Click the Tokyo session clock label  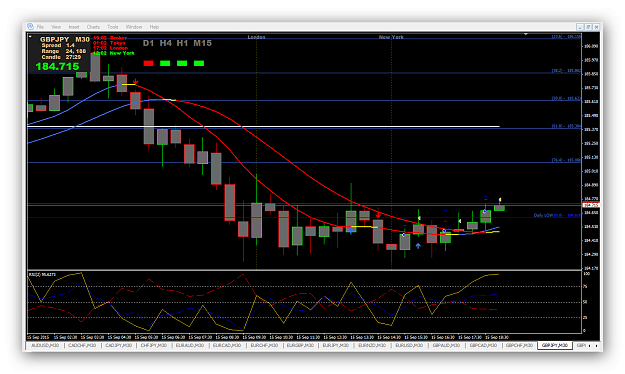coord(109,43)
